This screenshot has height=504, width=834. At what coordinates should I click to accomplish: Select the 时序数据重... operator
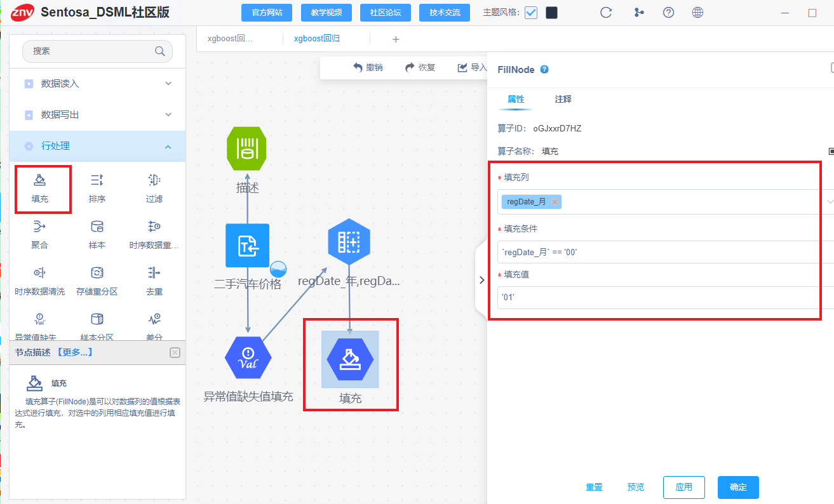[154, 234]
